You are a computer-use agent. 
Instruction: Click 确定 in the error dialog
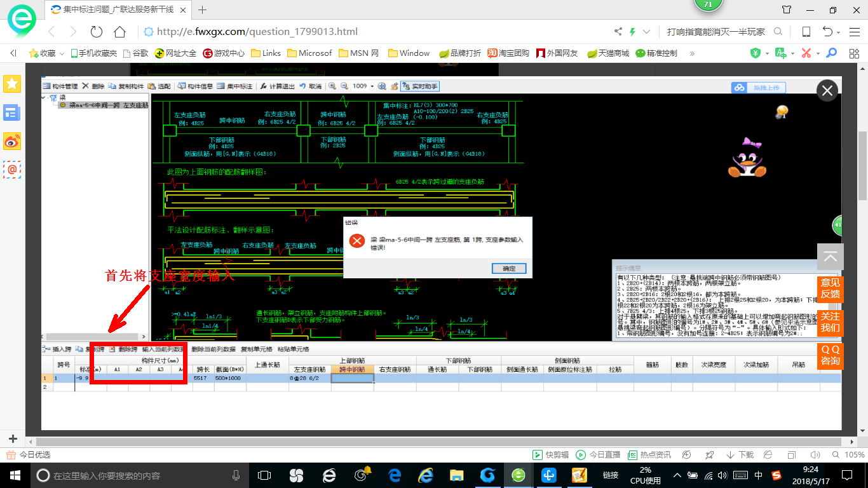[510, 268]
